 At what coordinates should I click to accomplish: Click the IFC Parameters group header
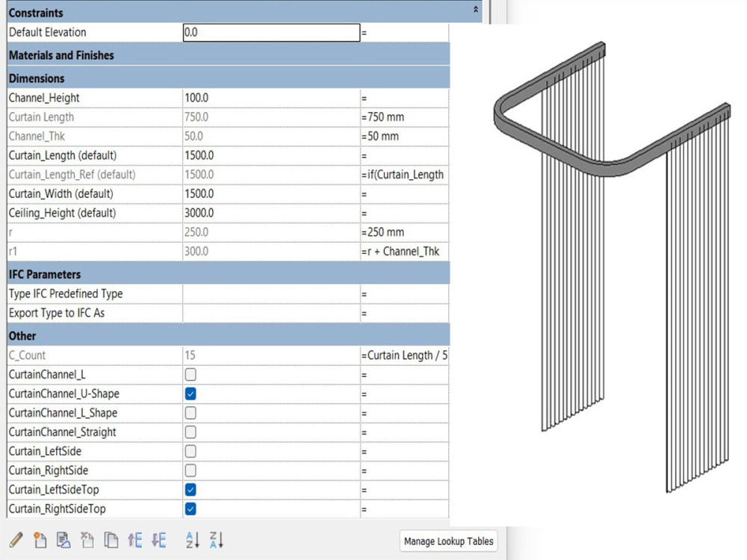tap(229, 274)
